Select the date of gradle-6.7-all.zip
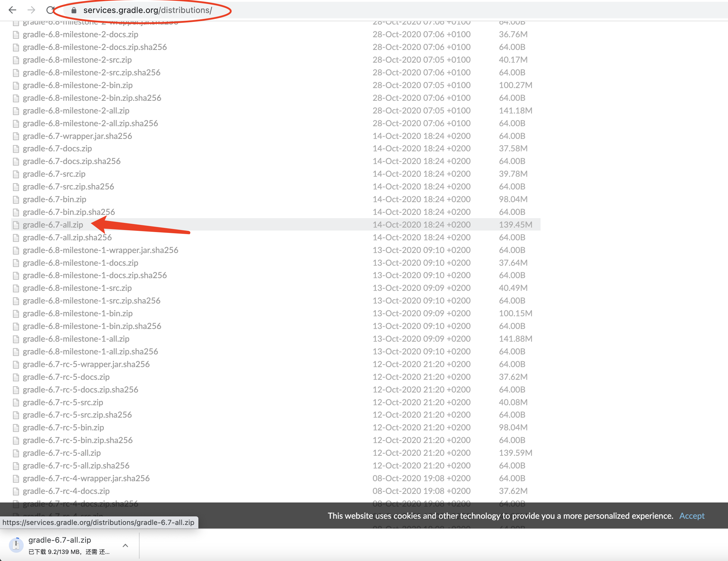Image resolution: width=728 pixels, height=561 pixels. click(x=421, y=225)
